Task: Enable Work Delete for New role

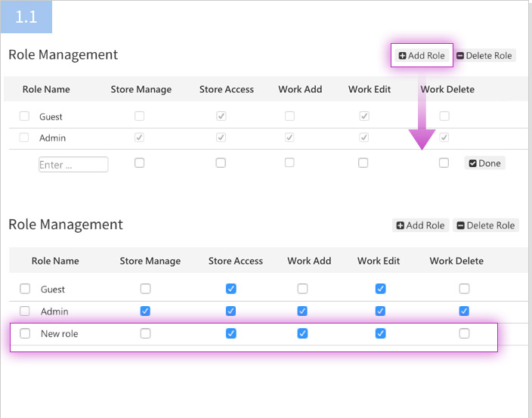Action: click(464, 333)
